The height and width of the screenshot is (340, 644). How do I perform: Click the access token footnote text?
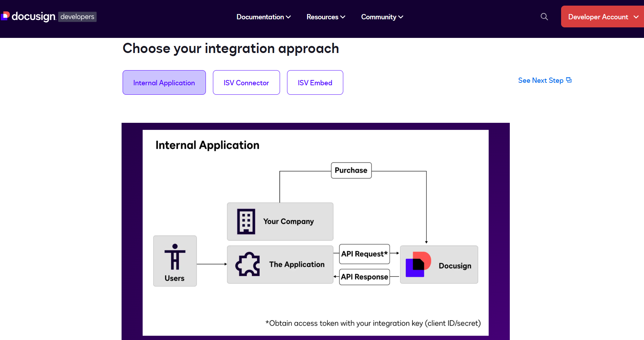[x=373, y=323]
